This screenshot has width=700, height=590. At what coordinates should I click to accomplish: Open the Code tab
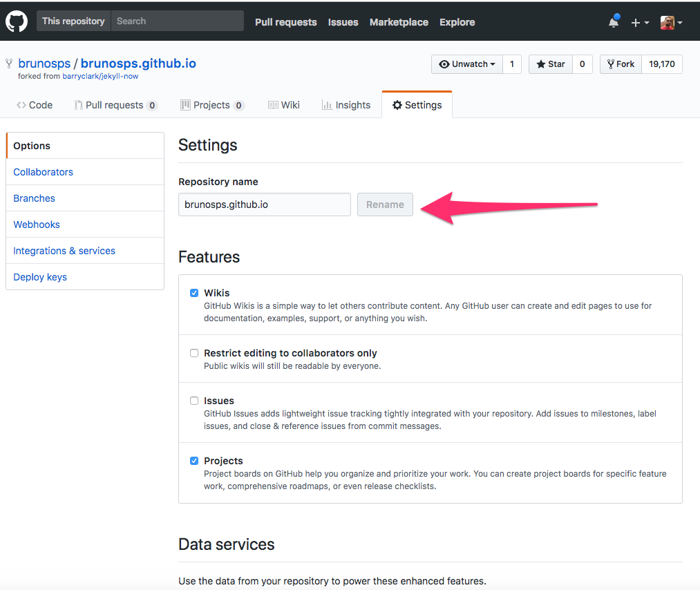pyautogui.click(x=35, y=105)
